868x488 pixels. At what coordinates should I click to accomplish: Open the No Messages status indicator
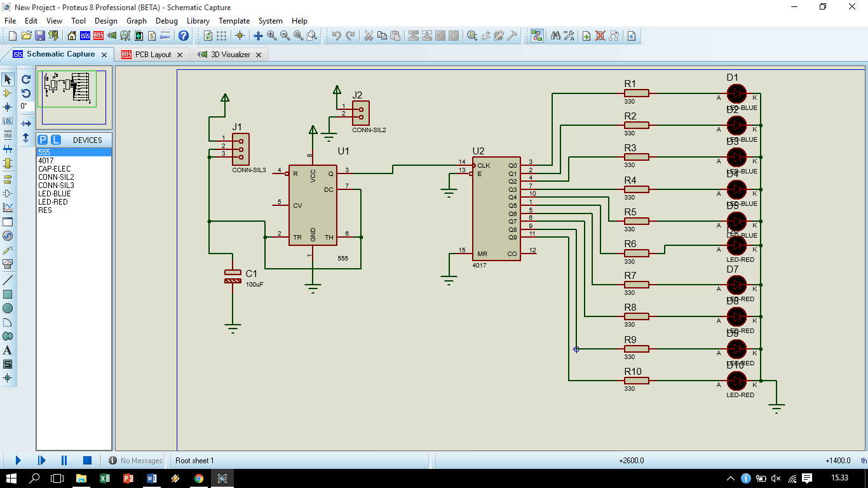click(135, 461)
